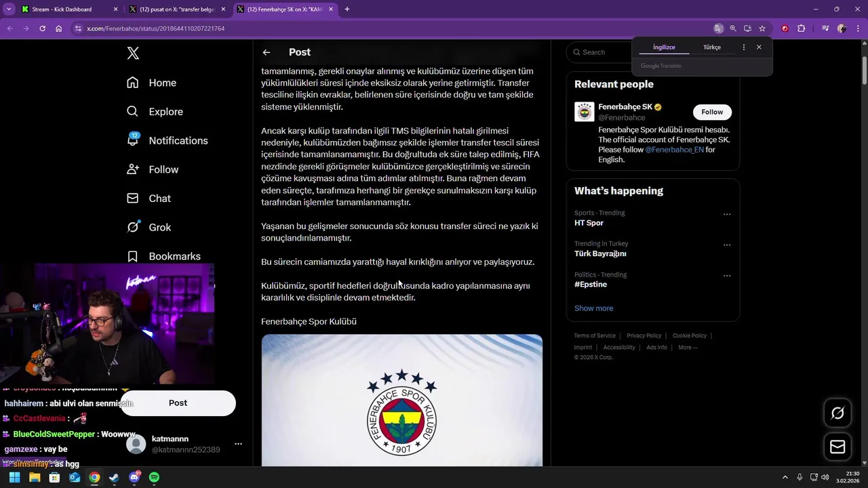Open more options for Türk Bayrağını trend
This screenshot has width=868, height=488.
(x=727, y=245)
